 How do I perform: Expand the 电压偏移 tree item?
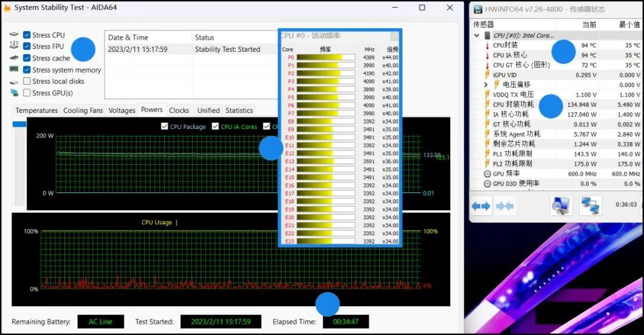[487, 85]
